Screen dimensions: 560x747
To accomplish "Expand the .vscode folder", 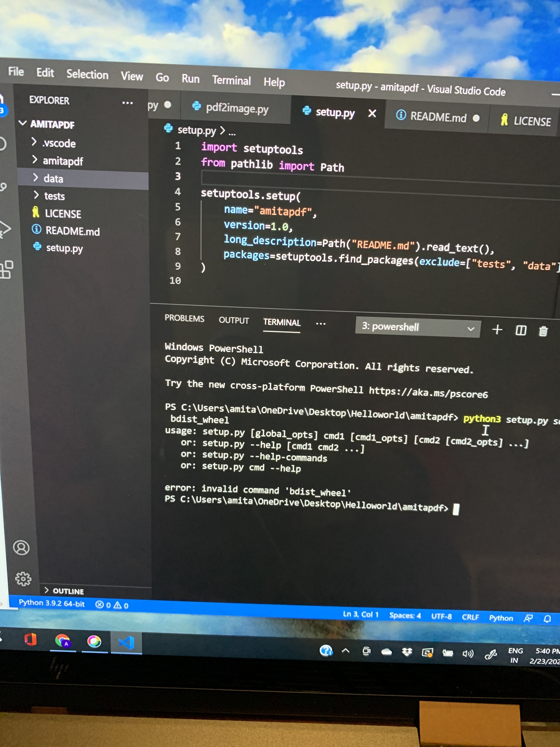I will [x=59, y=143].
